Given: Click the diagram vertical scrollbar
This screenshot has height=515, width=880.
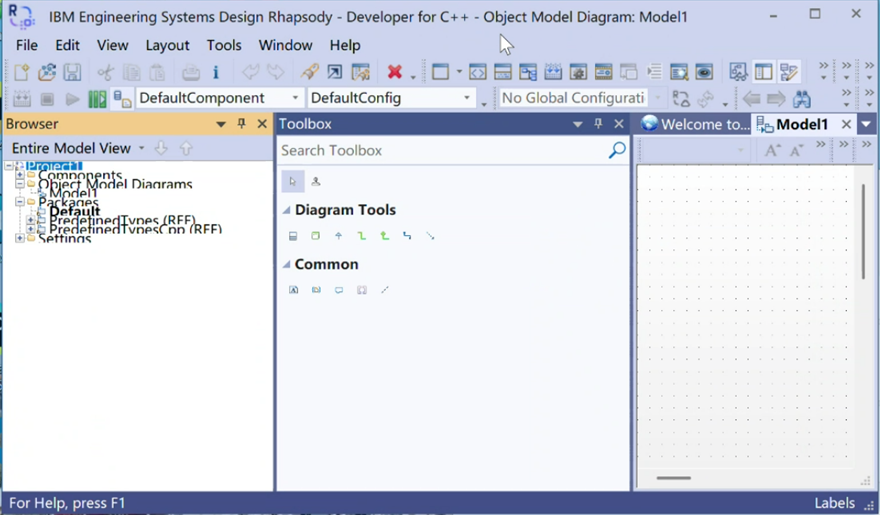Looking at the screenshot, I should point(863,230).
